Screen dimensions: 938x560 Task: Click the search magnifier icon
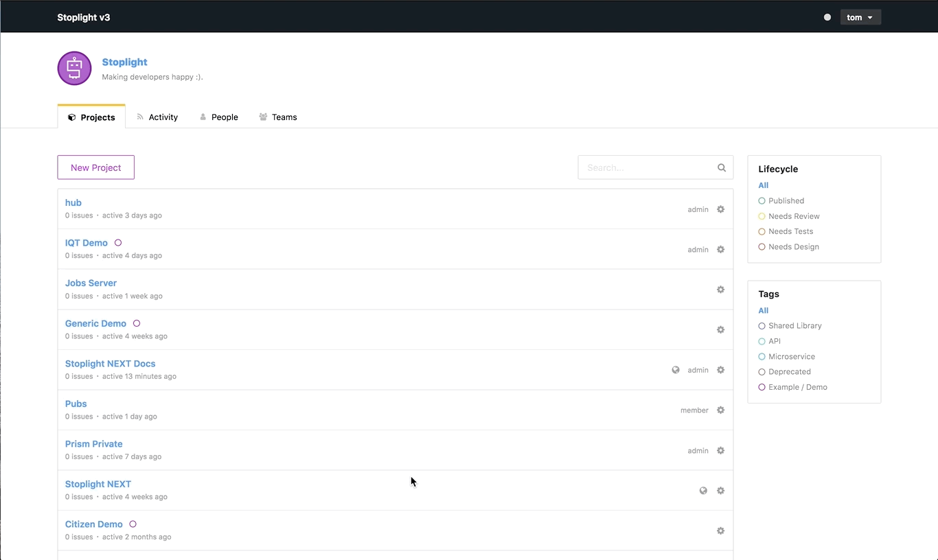(x=722, y=167)
